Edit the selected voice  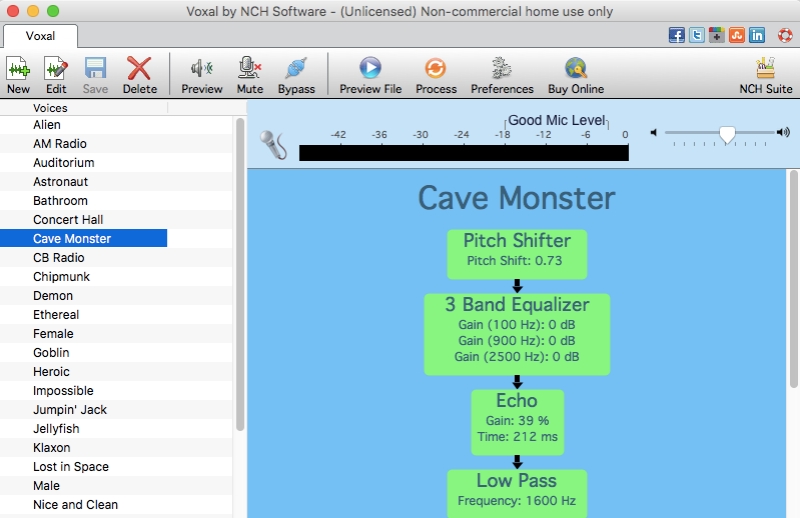pyautogui.click(x=56, y=75)
